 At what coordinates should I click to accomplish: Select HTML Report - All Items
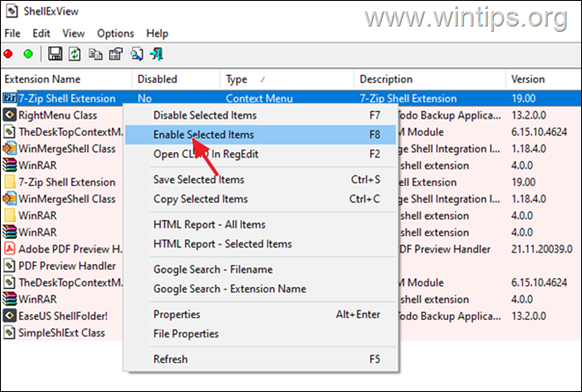[260, 225]
